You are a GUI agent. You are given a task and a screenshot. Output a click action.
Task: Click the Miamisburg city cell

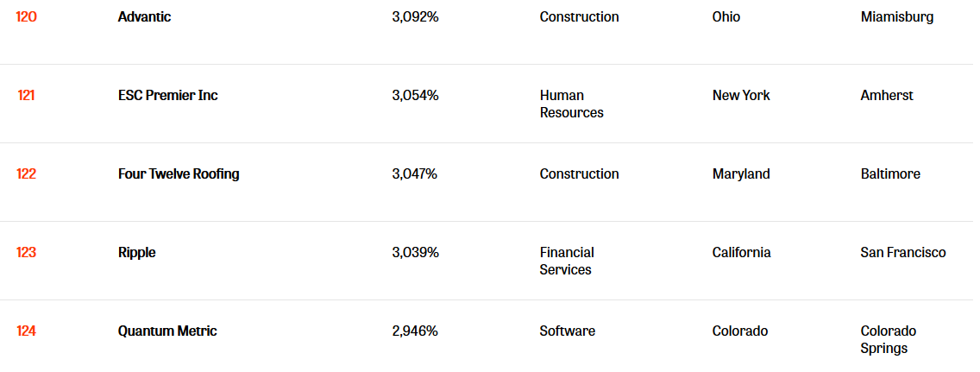[897, 17]
